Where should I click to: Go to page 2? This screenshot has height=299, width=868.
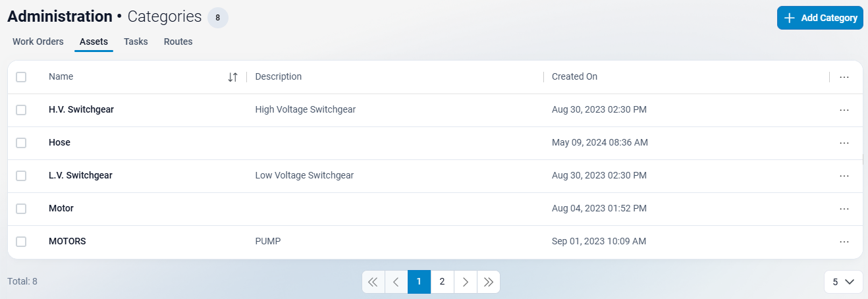click(442, 282)
